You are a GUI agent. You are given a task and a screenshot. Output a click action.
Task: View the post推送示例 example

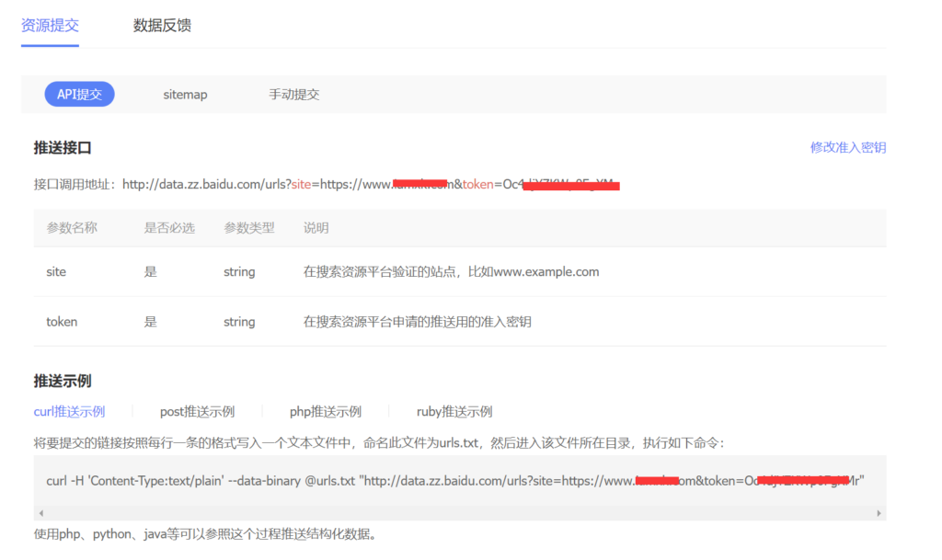(197, 411)
